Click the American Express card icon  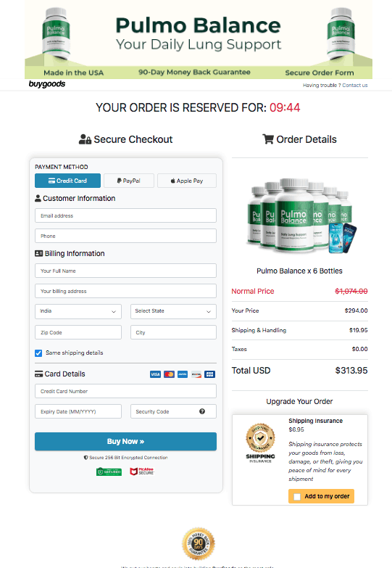183,374
